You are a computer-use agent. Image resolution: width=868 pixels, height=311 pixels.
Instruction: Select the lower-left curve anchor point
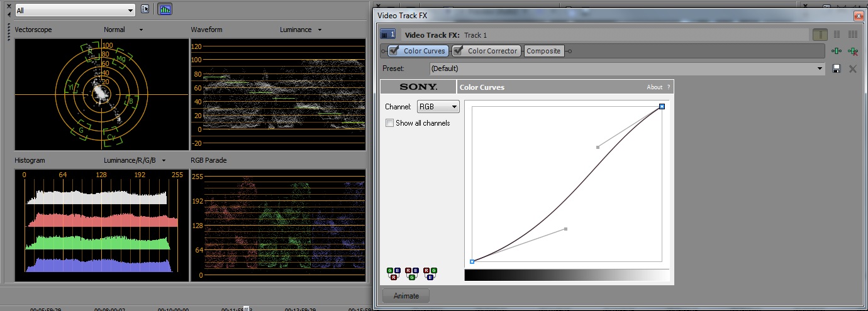tap(472, 261)
